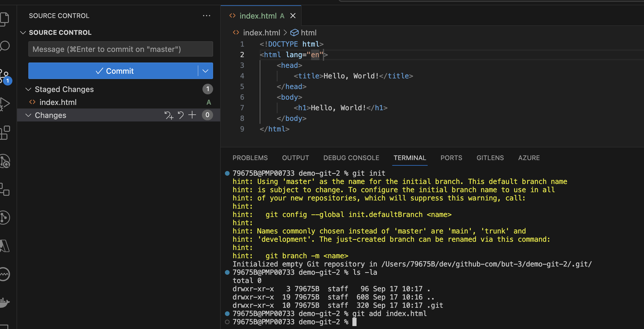Image resolution: width=644 pixels, height=329 pixels.
Task: Select the TERMINAL panel tab
Action: [x=410, y=158]
